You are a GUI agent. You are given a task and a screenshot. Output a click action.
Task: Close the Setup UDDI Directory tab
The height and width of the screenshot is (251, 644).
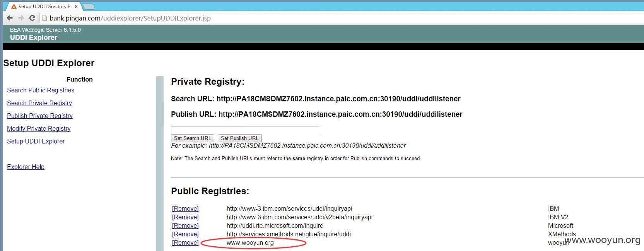pos(76,7)
